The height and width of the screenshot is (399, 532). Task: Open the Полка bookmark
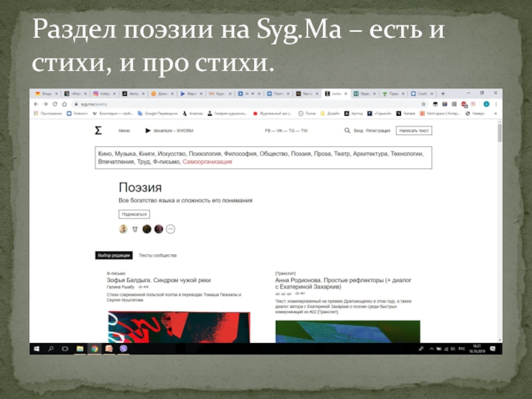[307, 114]
